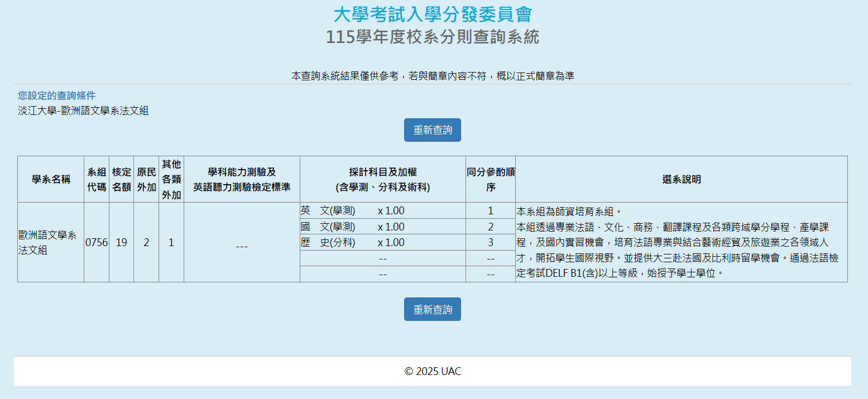Click the 核定名額 column header
Viewport: 868px width, 399px height.
click(121, 179)
